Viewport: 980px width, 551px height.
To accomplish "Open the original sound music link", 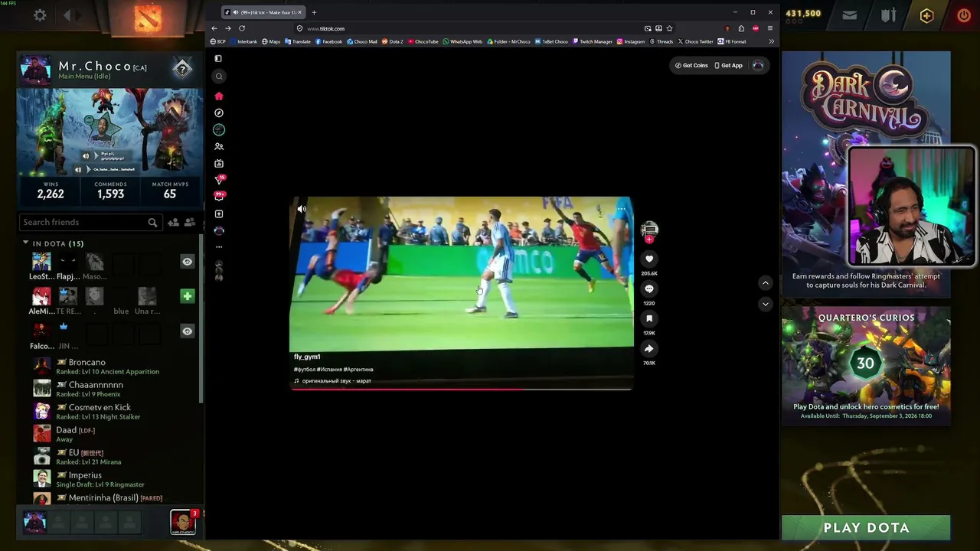I will [332, 380].
